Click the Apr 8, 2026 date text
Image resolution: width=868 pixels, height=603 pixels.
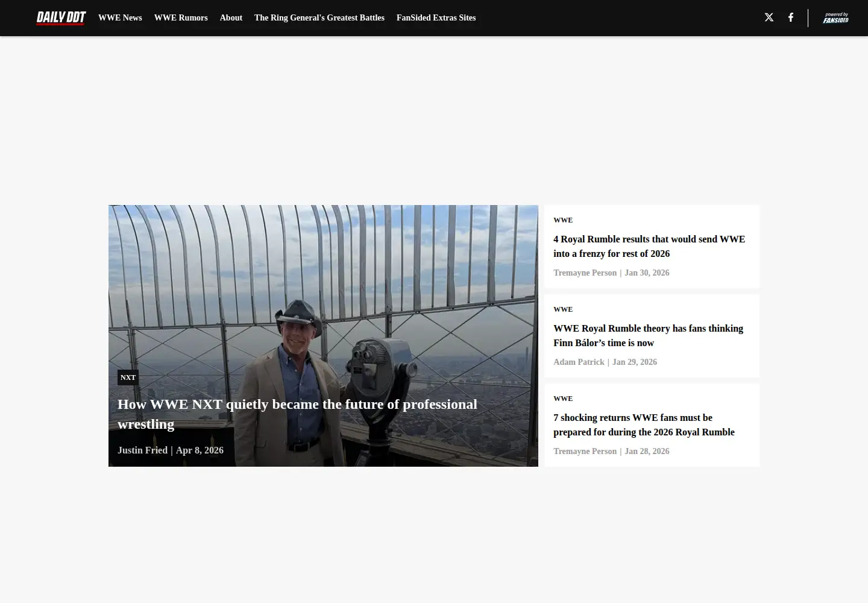point(200,450)
